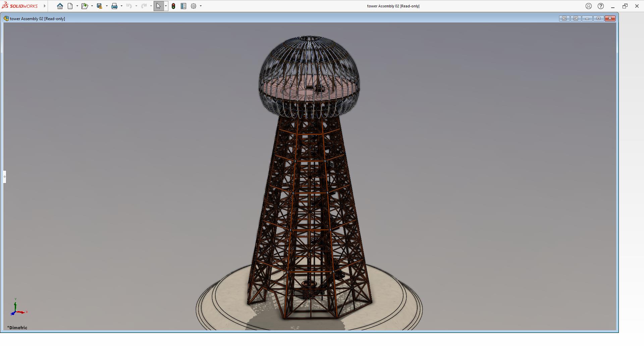644x346 pixels.
Task: Open the Save options dropdown arrow
Action: tap(107, 6)
